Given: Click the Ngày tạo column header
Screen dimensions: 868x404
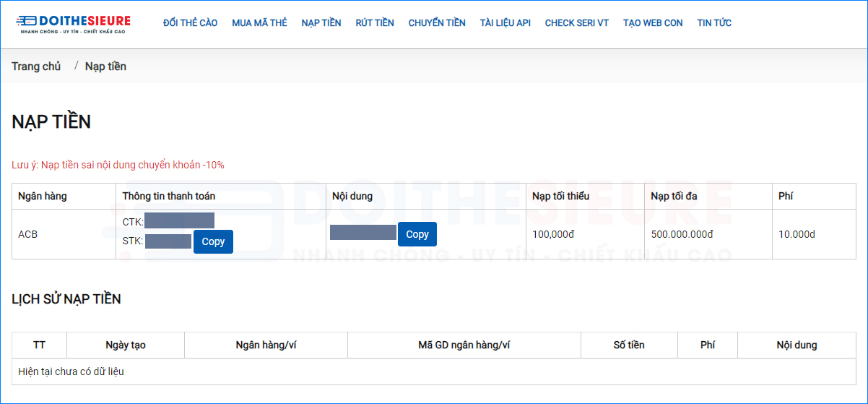Looking at the screenshot, I should [x=126, y=345].
